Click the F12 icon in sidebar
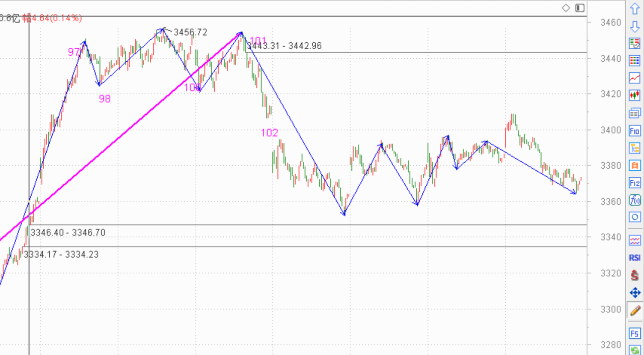The image size is (644, 355). click(x=634, y=183)
